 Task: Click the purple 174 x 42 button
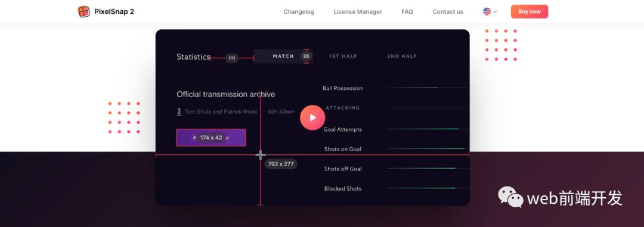[x=211, y=138]
